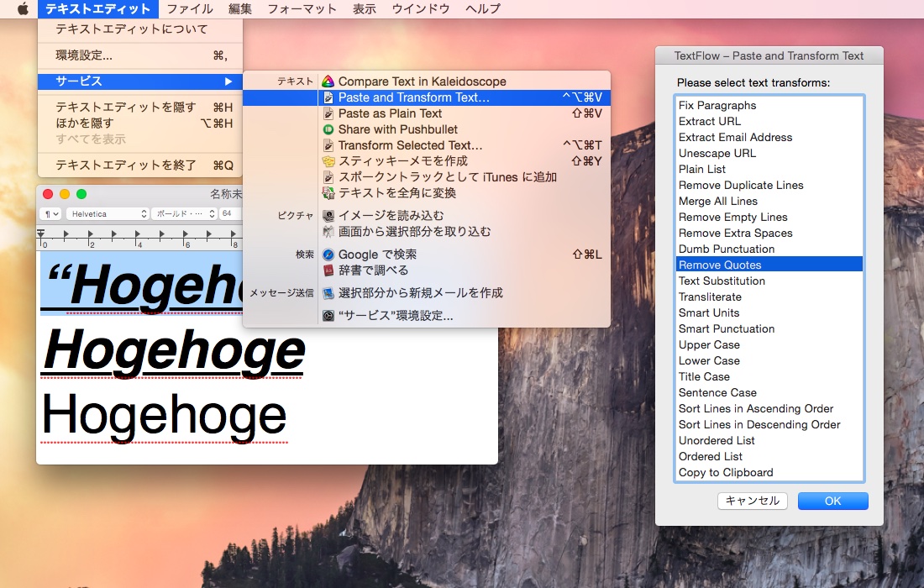This screenshot has width=924, height=588.
Task: Select Compare Text in Kaleidoscope
Action: click(427, 81)
